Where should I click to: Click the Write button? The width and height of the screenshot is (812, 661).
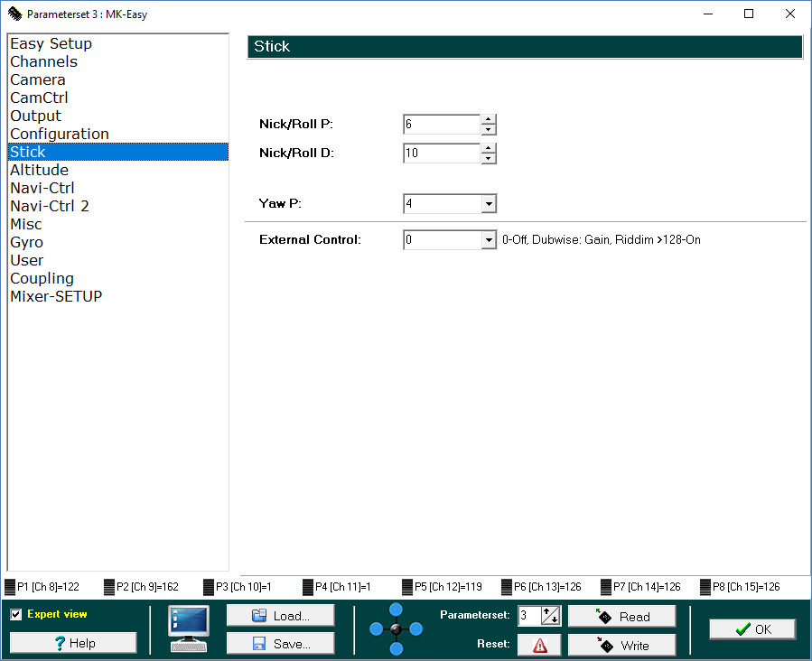[622, 646]
